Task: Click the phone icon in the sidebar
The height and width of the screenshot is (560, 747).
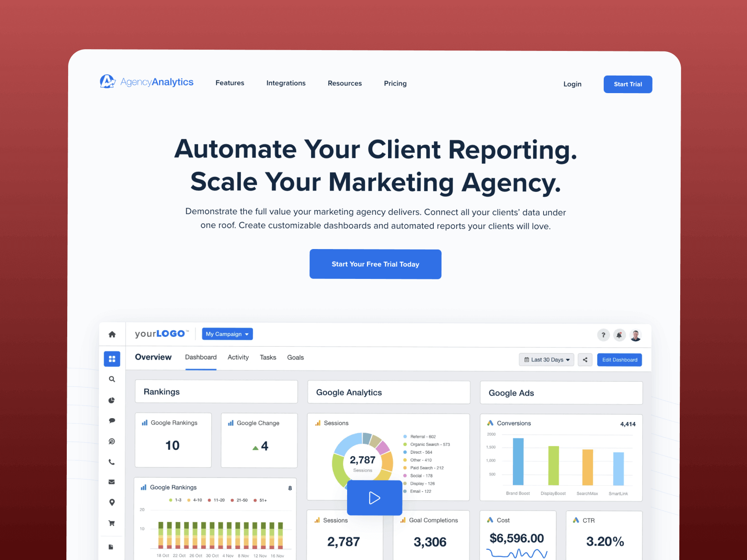Action: (x=112, y=462)
